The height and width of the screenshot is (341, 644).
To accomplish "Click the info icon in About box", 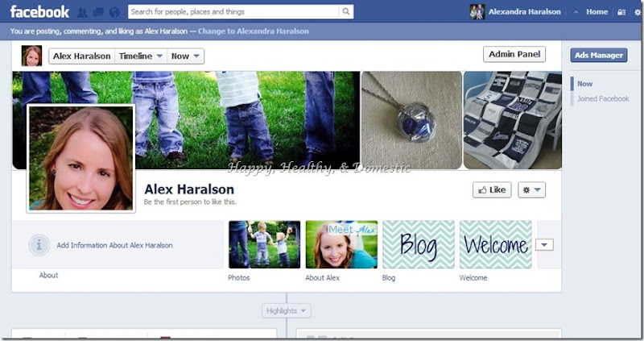I will (39, 245).
